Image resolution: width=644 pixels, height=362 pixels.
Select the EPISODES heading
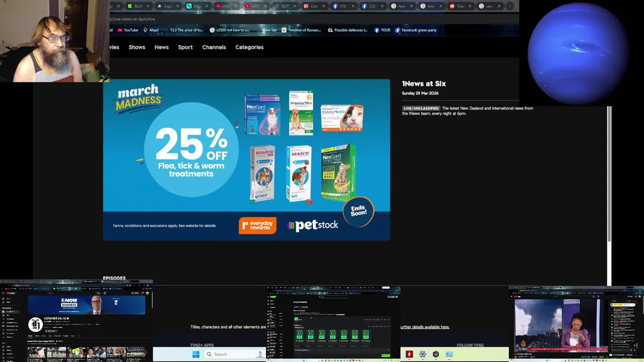114,278
